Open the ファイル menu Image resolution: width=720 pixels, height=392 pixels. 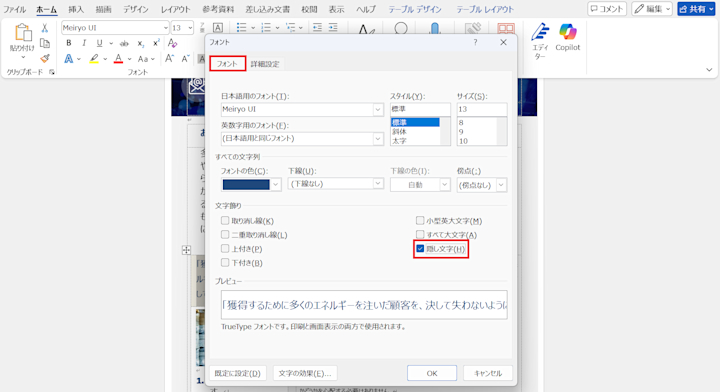pos(14,9)
